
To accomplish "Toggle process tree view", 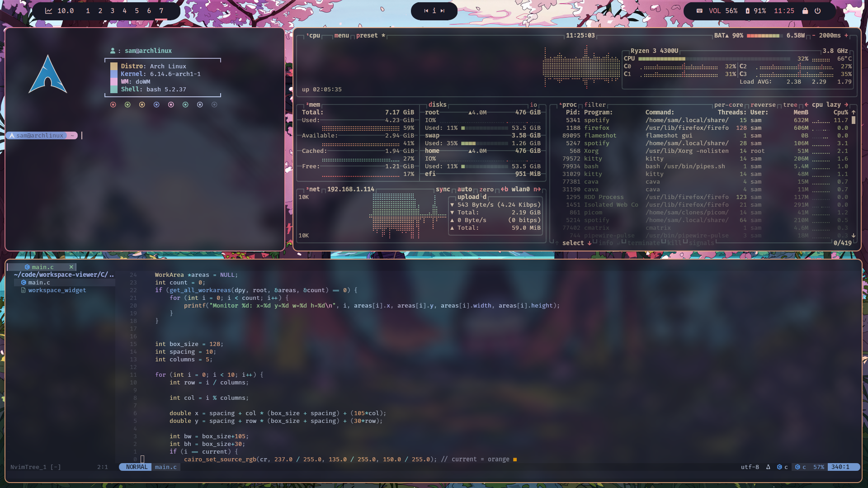I will 790,104.
